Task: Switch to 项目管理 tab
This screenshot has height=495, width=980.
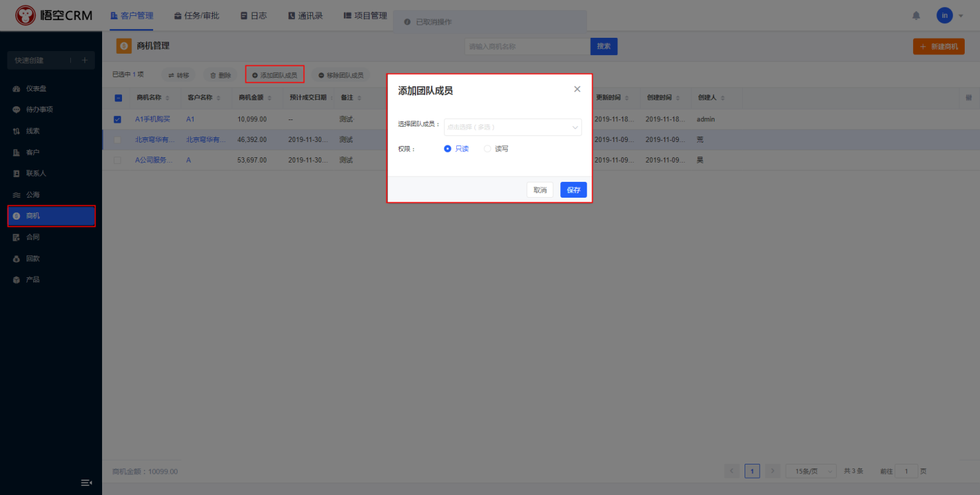Action: coord(365,15)
